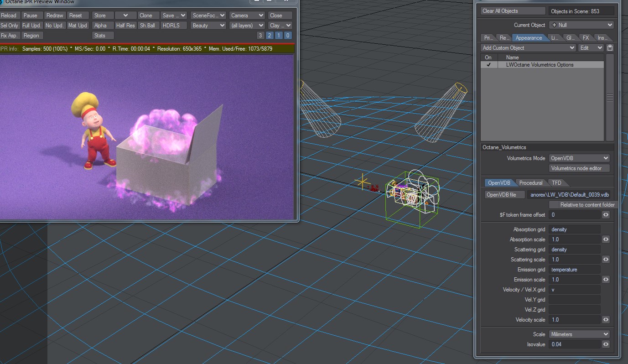Click the Sh.Ball button

point(149,26)
